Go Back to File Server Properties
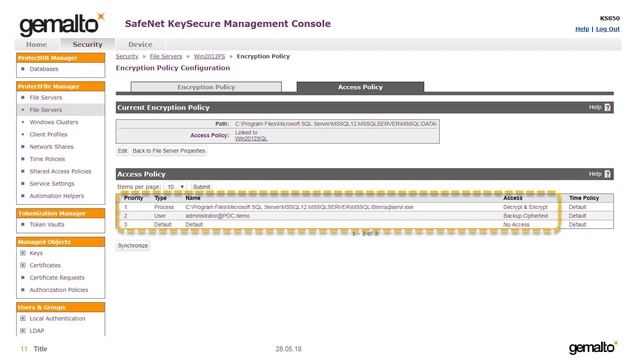640x360 pixels. pos(169,151)
